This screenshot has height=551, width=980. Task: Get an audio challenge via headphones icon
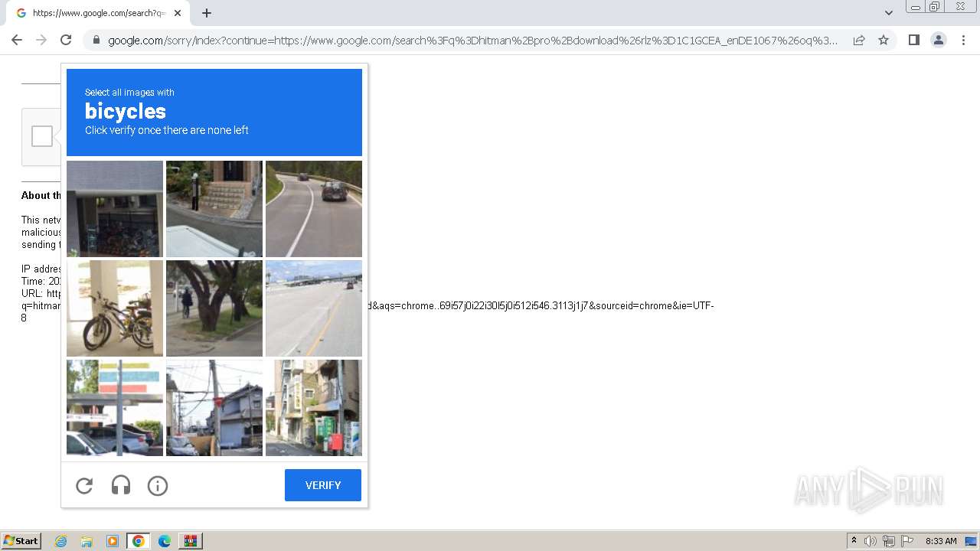pyautogui.click(x=121, y=485)
